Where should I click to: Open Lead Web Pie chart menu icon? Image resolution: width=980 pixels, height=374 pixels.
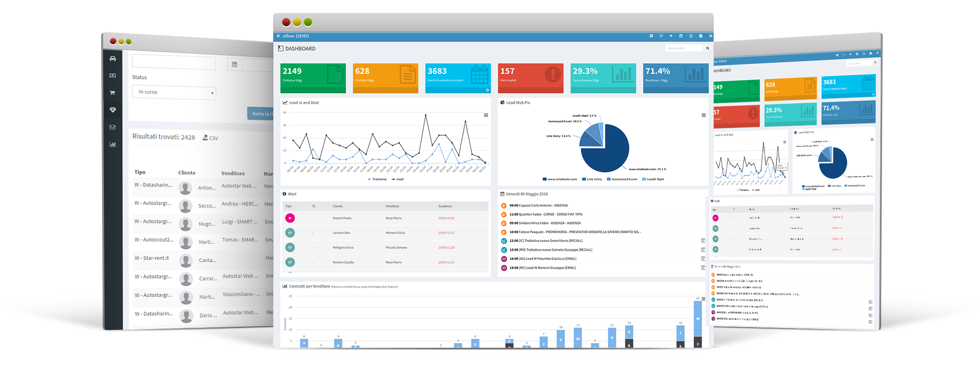click(x=703, y=115)
